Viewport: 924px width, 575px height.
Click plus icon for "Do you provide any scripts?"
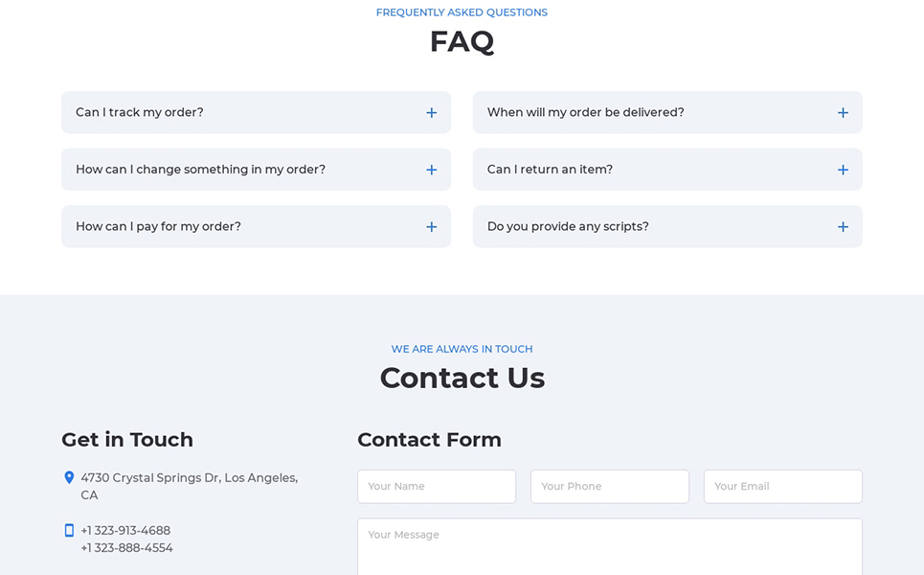tap(843, 227)
